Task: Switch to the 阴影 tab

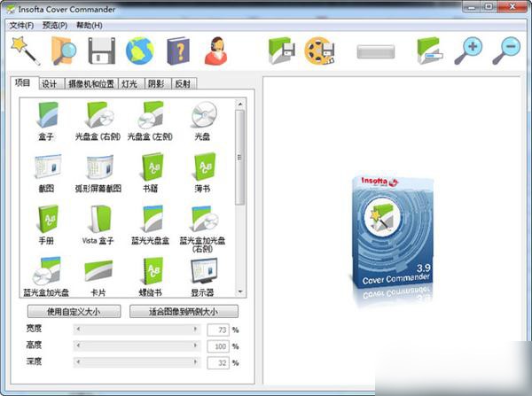Action: 158,84
